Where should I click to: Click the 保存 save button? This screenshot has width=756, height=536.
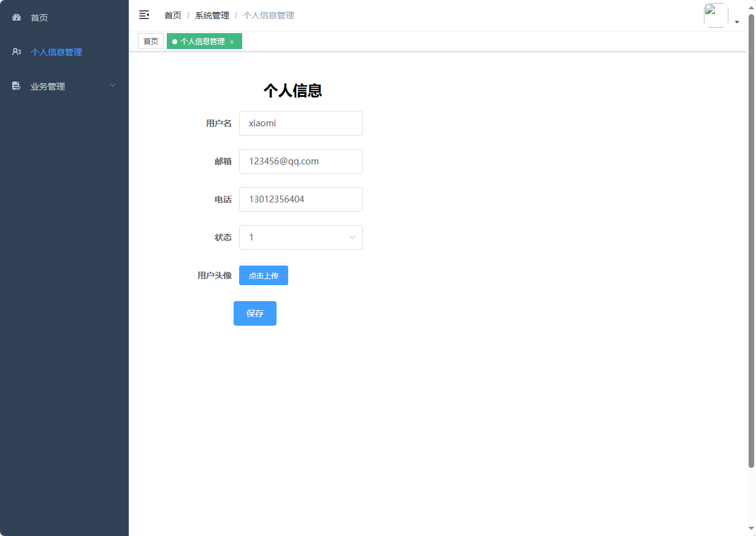254,313
